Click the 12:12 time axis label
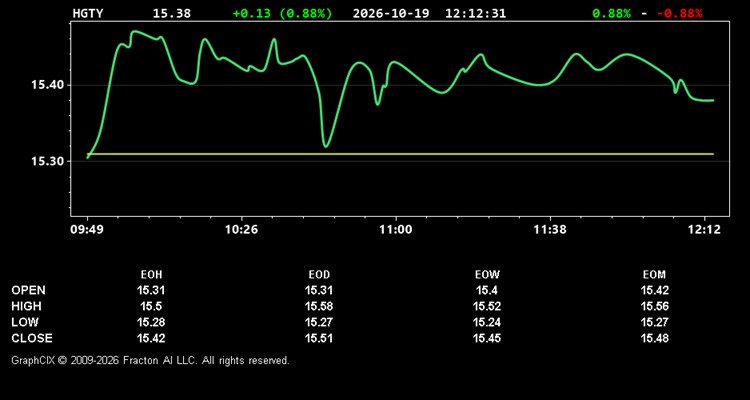Screen dimensions: 750x400 [x=705, y=230]
